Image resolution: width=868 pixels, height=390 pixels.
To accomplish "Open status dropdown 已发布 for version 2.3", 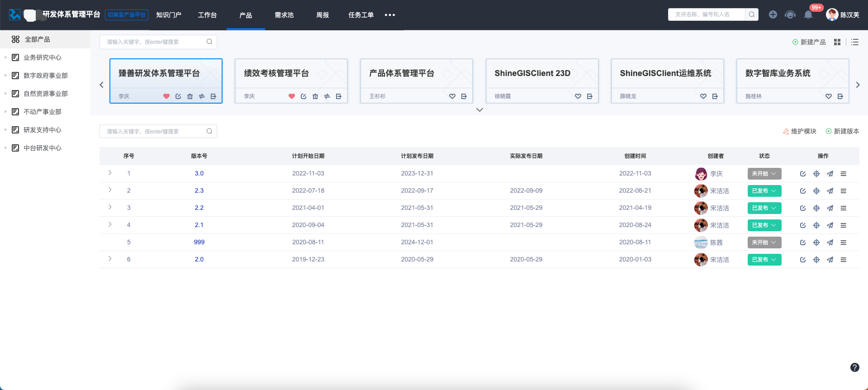I will coord(764,191).
